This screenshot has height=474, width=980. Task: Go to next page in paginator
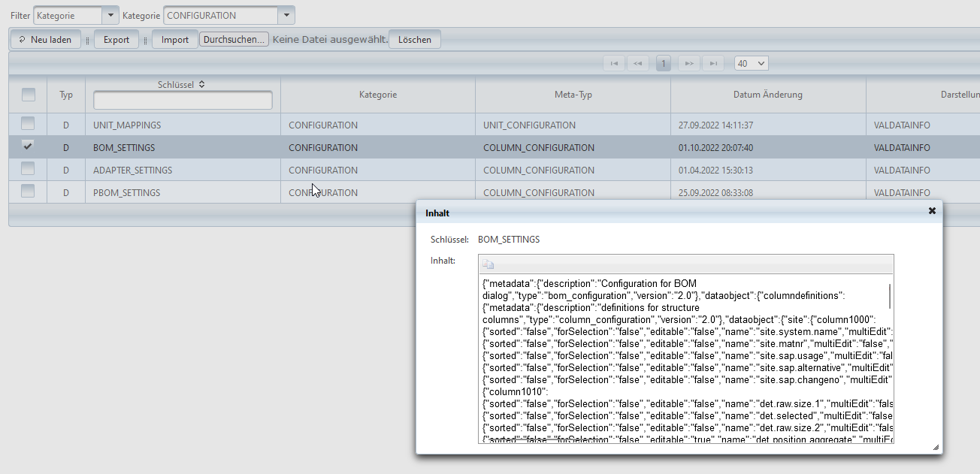point(688,64)
